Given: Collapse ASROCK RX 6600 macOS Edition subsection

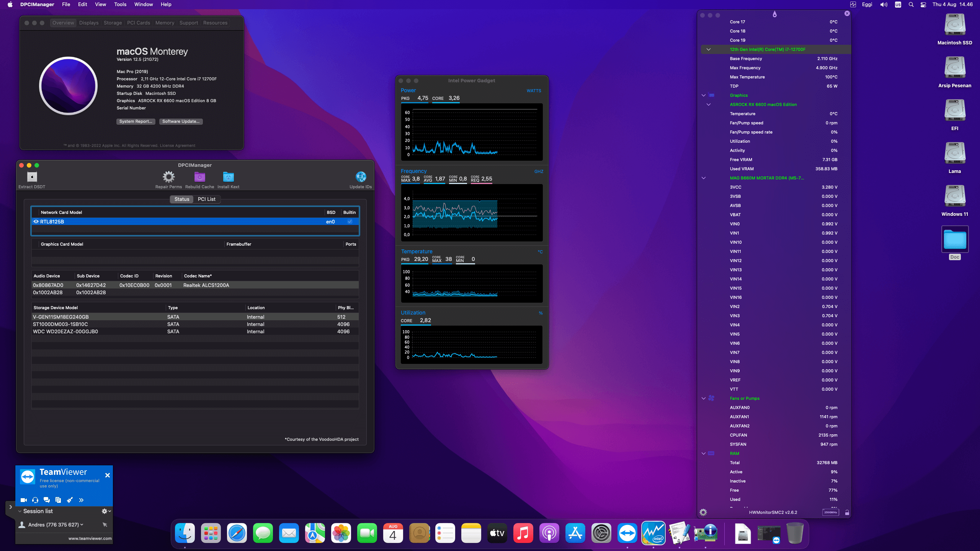Looking at the screenshot, I should (x=708, y=104).
